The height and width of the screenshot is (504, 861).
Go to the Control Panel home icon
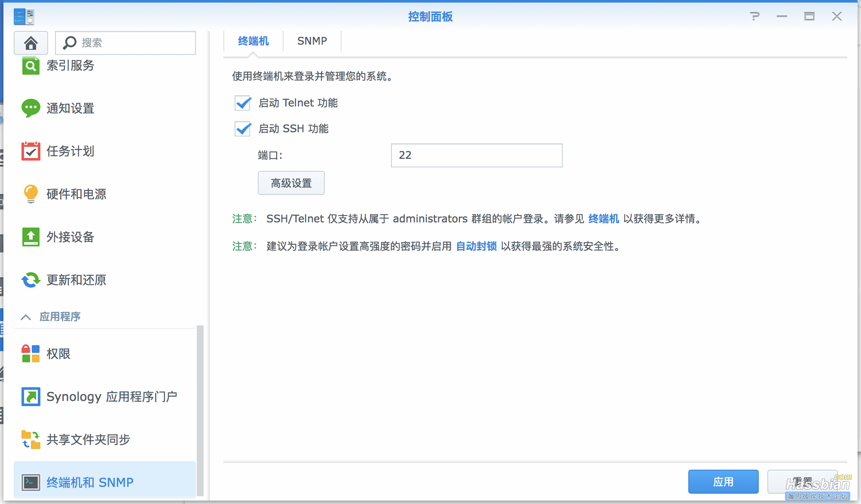tap(31, 43)
